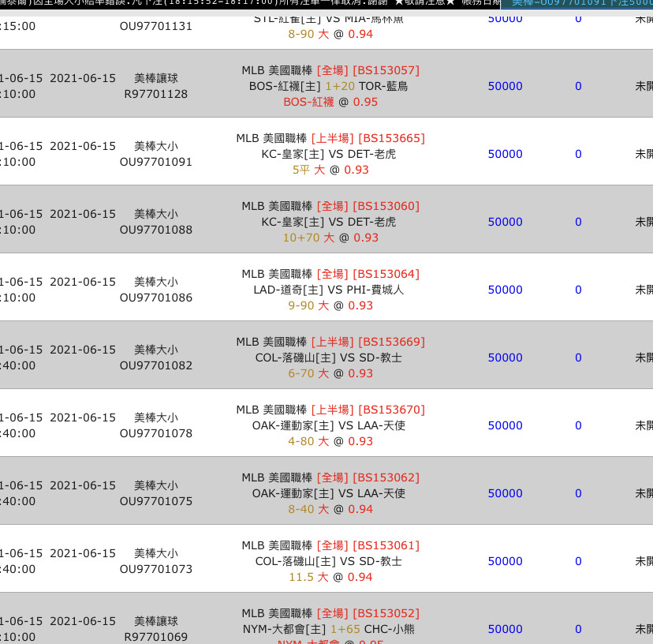The height and width of the screenshot is (644, 653).
Task: Click bet number OU97701088
Action: click(x=155, y=230)
